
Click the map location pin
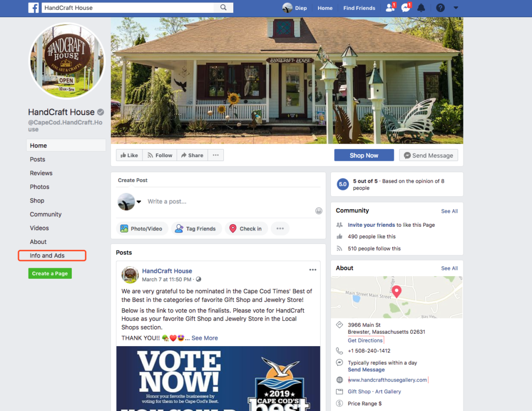[x=396, y=292]
